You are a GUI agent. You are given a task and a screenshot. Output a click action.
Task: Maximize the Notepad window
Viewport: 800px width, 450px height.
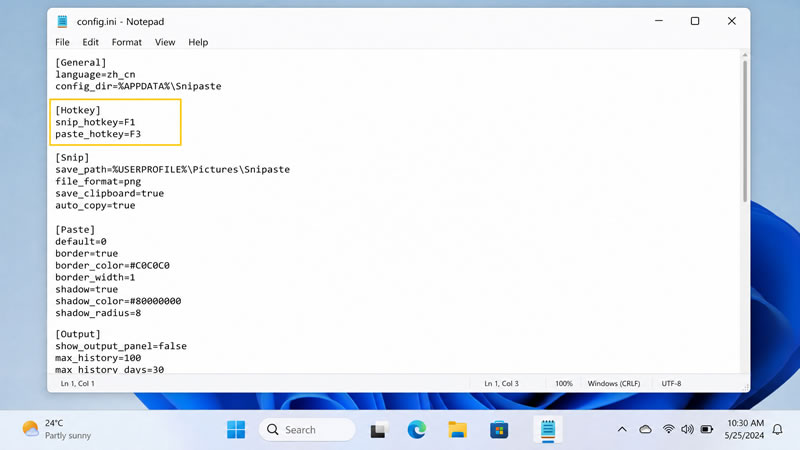point(695,21)
